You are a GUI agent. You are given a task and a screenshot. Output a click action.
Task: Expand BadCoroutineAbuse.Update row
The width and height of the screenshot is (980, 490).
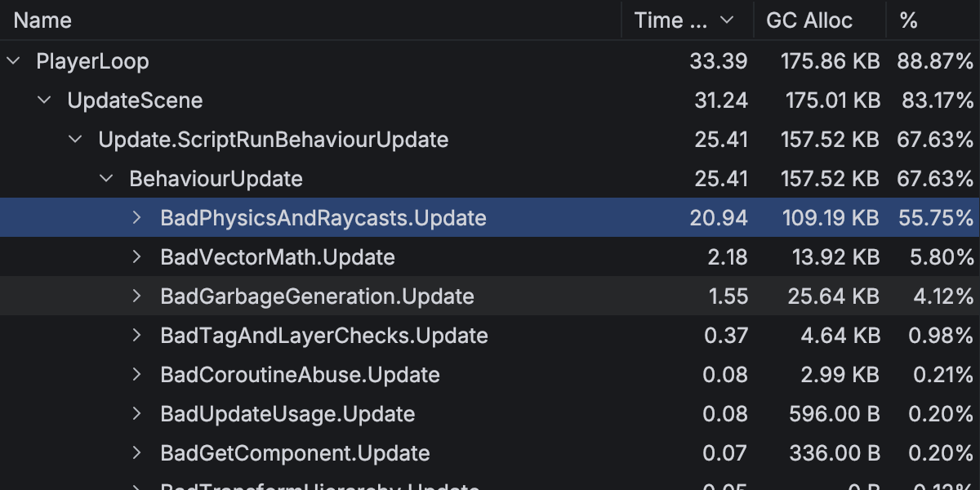137,375
